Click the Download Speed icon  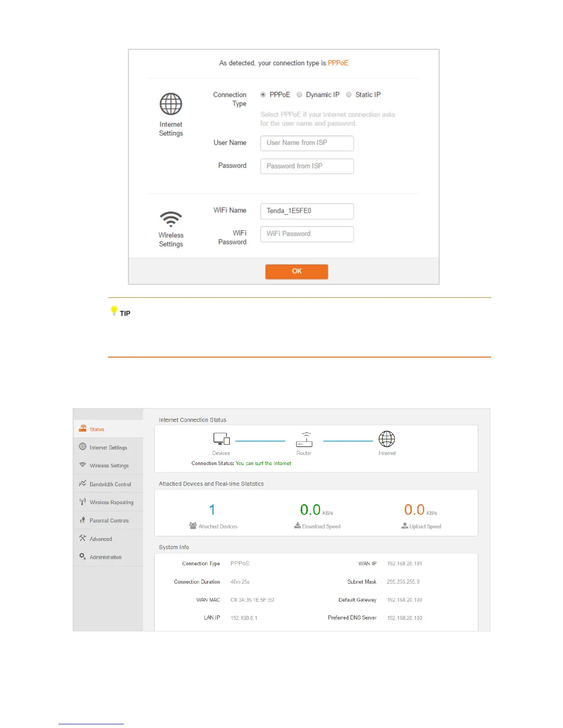298,525
